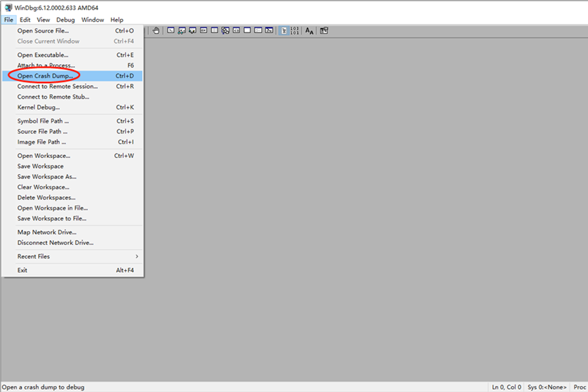Open the Registers window toolbar icon
This screenshot has height=392, width=588.
(x=204, y=31)
